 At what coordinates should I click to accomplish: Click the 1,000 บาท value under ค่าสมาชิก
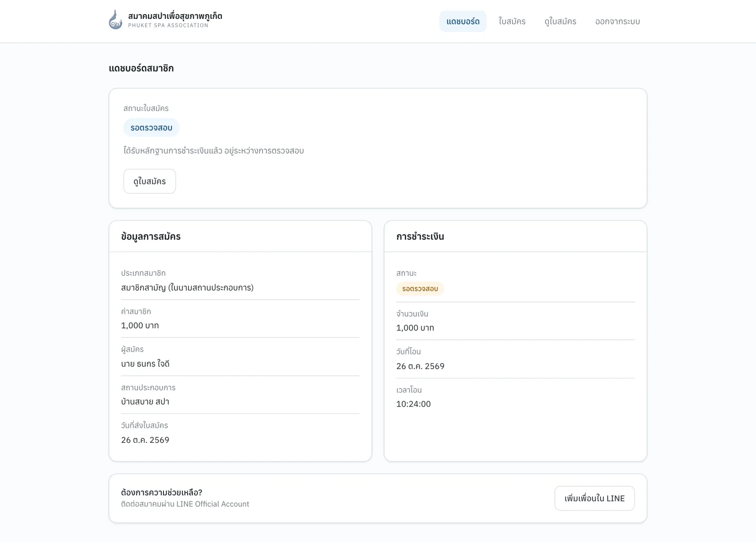click(x=140, y=325)
